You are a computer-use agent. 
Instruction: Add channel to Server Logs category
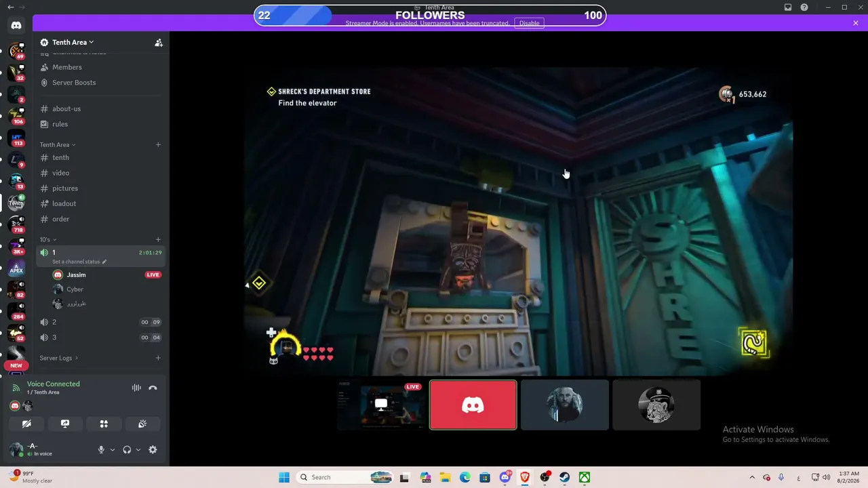coord(158,358)
